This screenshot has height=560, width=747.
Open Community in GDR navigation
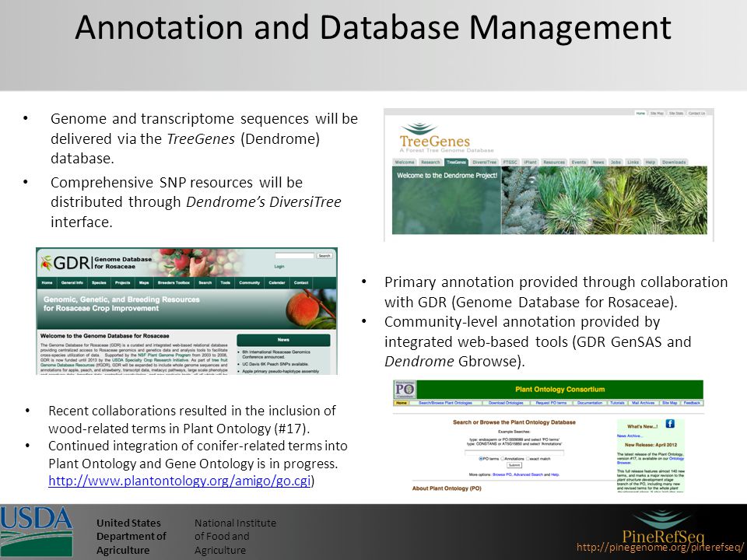click(x=250, y=282)
